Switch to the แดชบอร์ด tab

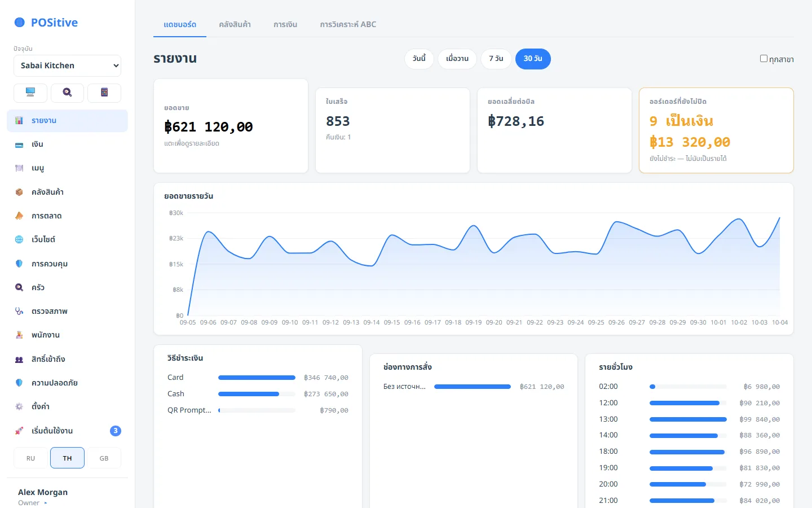180,25
